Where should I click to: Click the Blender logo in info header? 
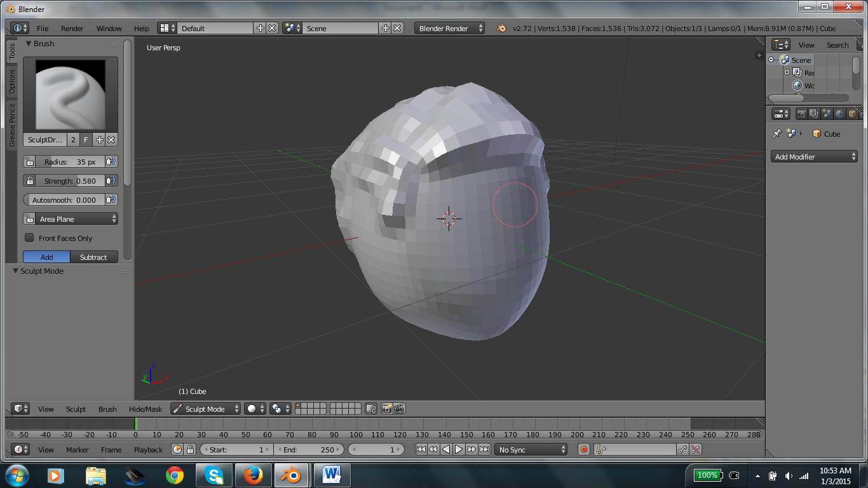(501, 28)
